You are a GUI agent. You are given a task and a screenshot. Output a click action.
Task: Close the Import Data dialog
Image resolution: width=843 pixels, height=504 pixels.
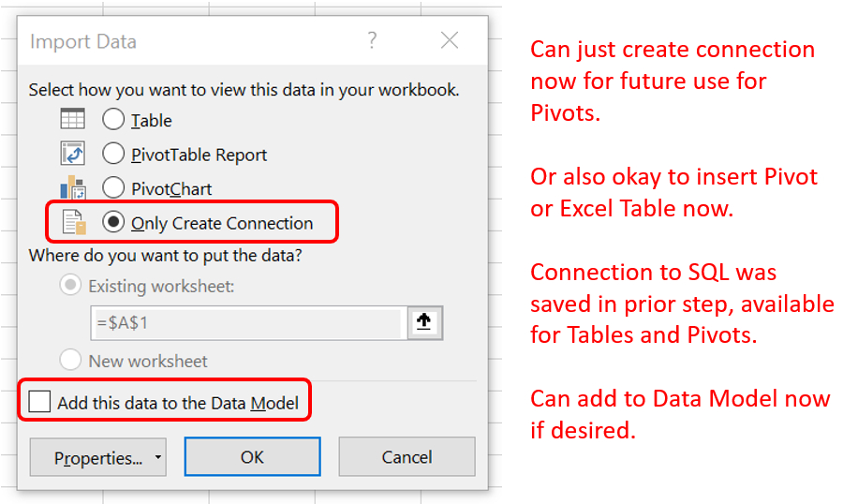pos(450,39)
